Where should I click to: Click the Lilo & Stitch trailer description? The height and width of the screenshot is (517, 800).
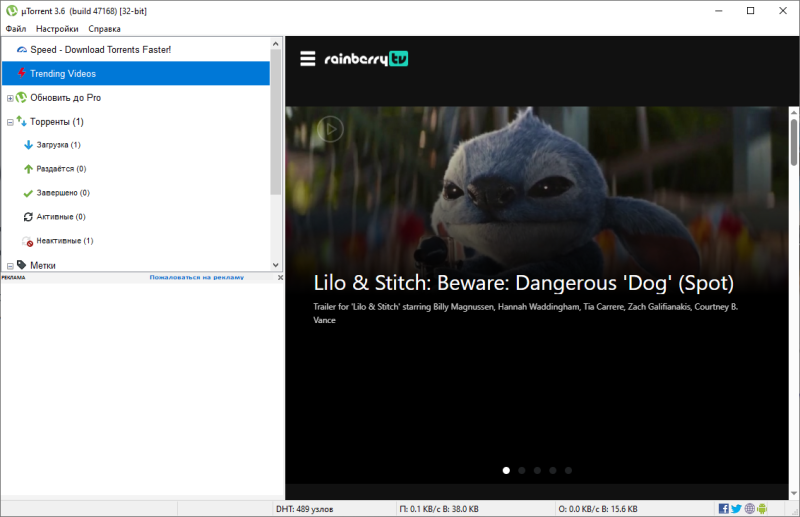click(526, 313)
